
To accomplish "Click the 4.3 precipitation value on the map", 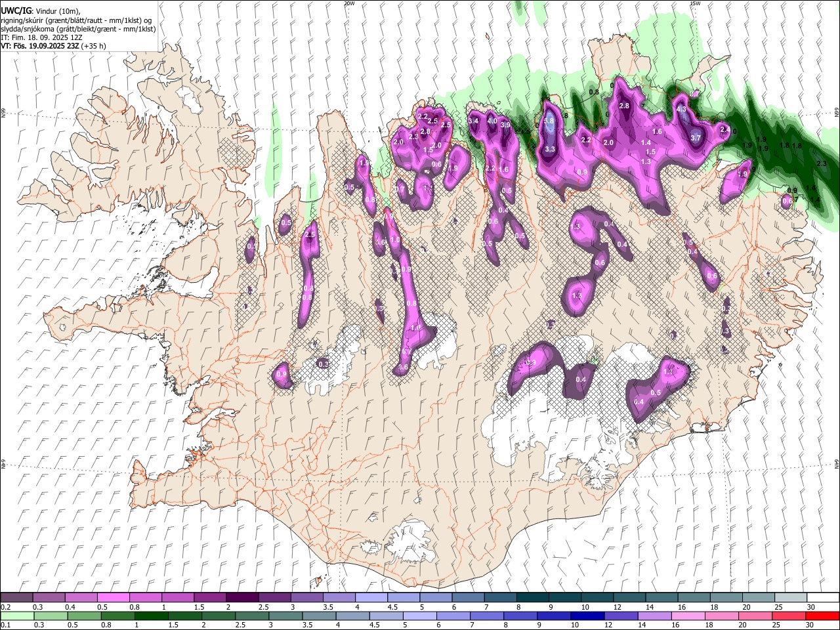I will tap(682, 109).
